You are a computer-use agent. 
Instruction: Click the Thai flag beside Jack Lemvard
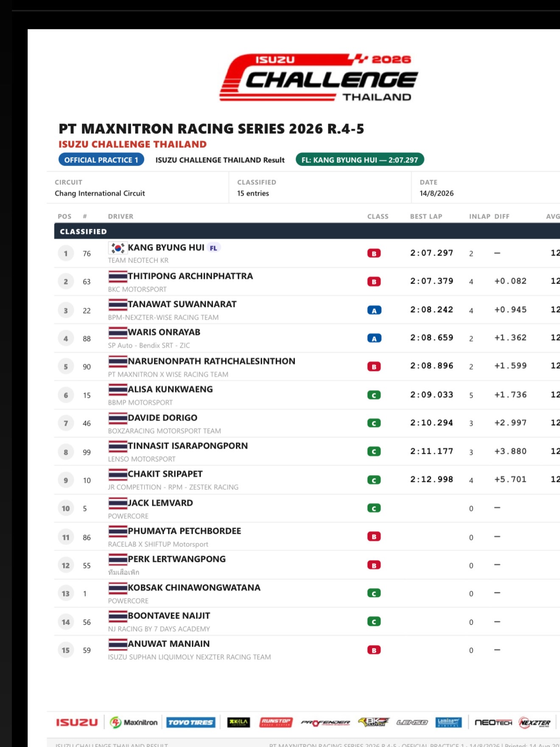[x=118, y=503]
